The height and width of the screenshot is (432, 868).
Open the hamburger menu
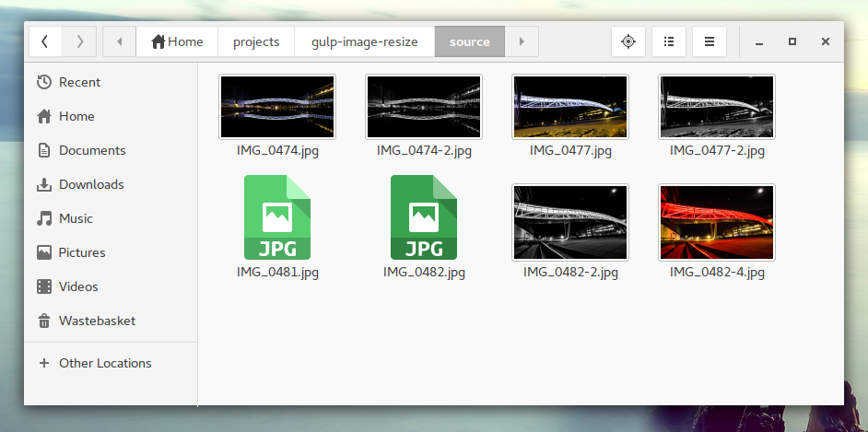point(710,41)
